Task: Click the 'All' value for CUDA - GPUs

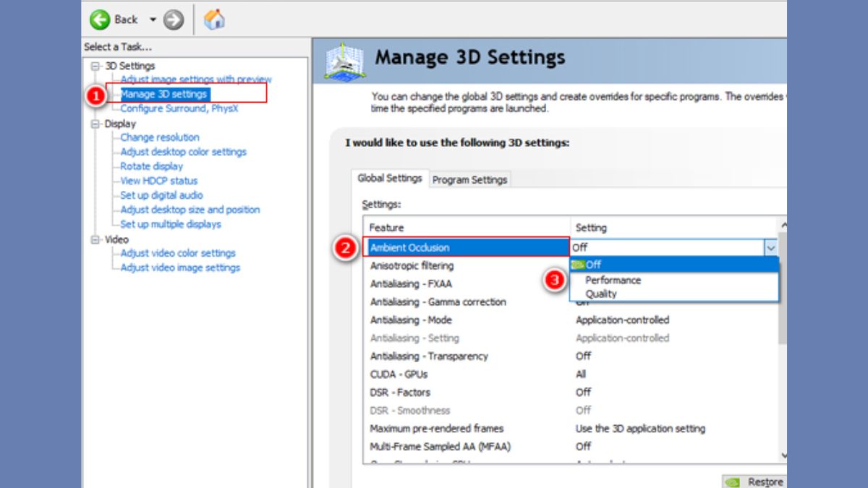Action: [x=581, y=374]
